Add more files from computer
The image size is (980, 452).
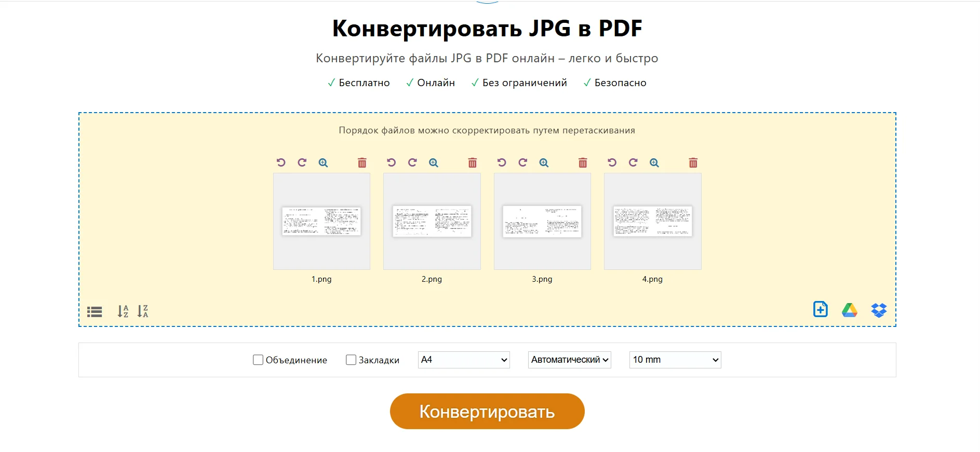pyautogui.click(x=820, y=309)
